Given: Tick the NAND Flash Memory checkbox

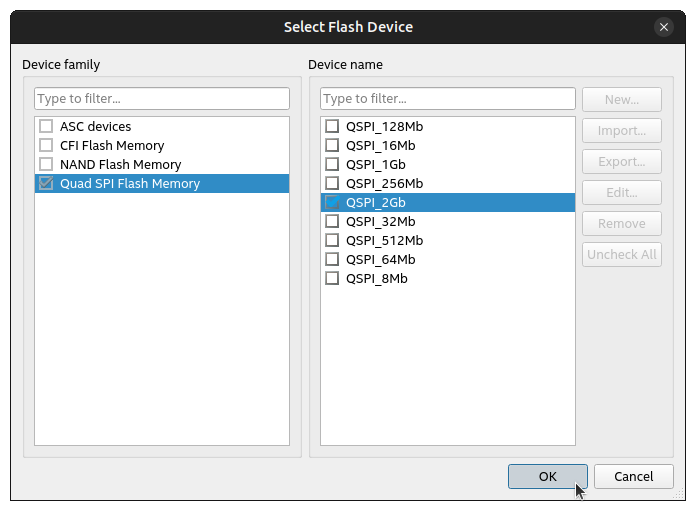Looking at the screenshot, I should pos(46,165).
